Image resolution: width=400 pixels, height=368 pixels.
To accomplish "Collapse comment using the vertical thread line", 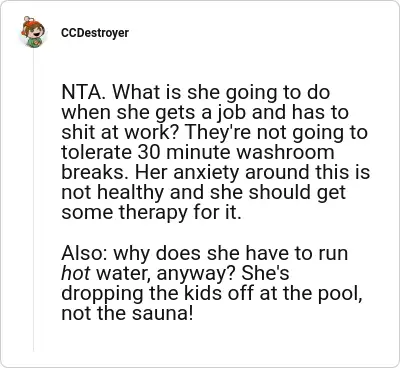I will [33, 200].
